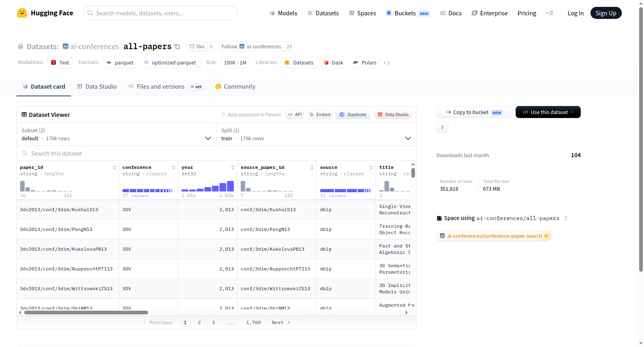
Task: Click the Hugging Face logo icon
Action: pyautogui.click(x=22, y=13)
